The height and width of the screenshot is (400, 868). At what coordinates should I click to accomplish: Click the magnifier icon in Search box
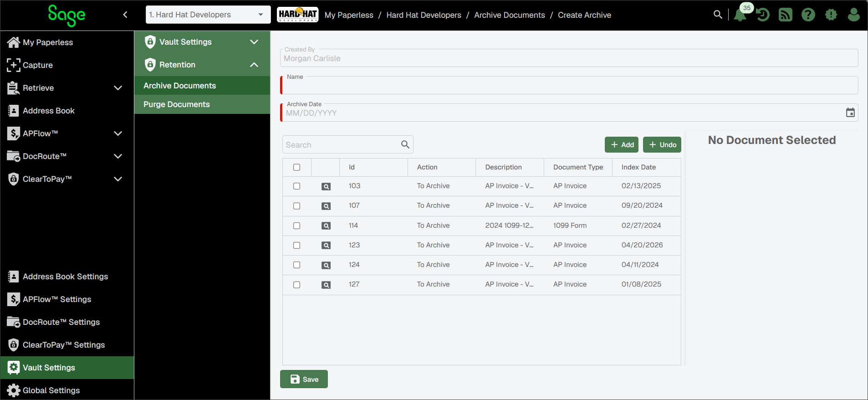coord(405,144)
